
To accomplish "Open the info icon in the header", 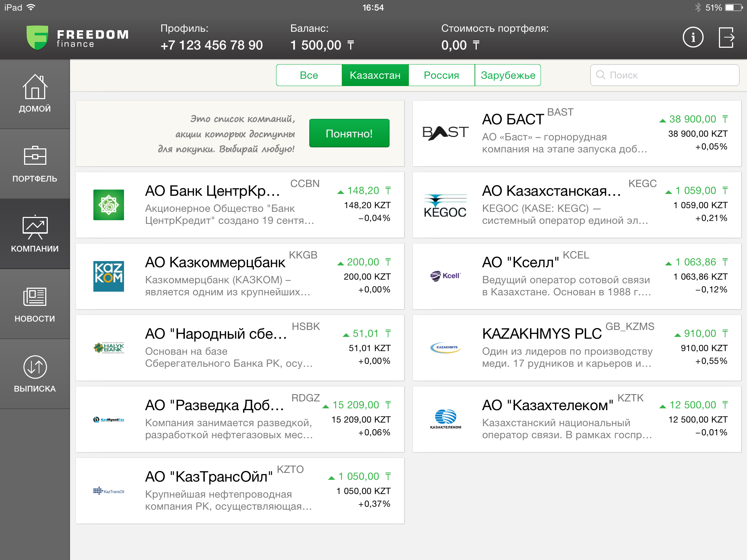I will pyautogui.click(x=693, y=37).
